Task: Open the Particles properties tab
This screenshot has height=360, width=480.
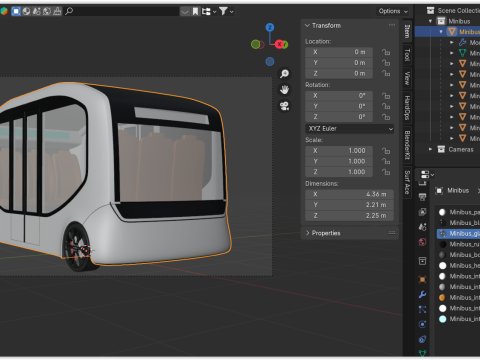Action: click(422, 310)
